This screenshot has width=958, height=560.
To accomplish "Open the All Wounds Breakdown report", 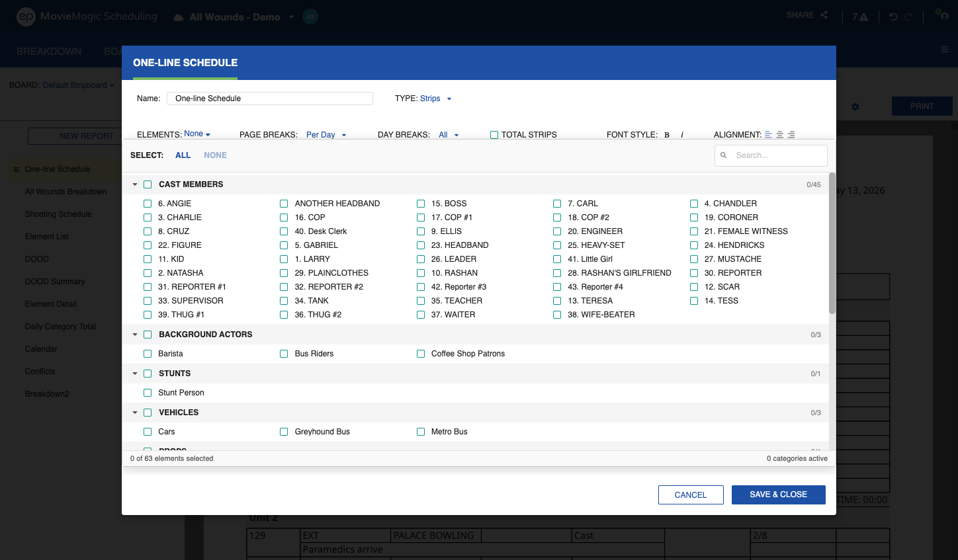I will [x=66, y=192].
